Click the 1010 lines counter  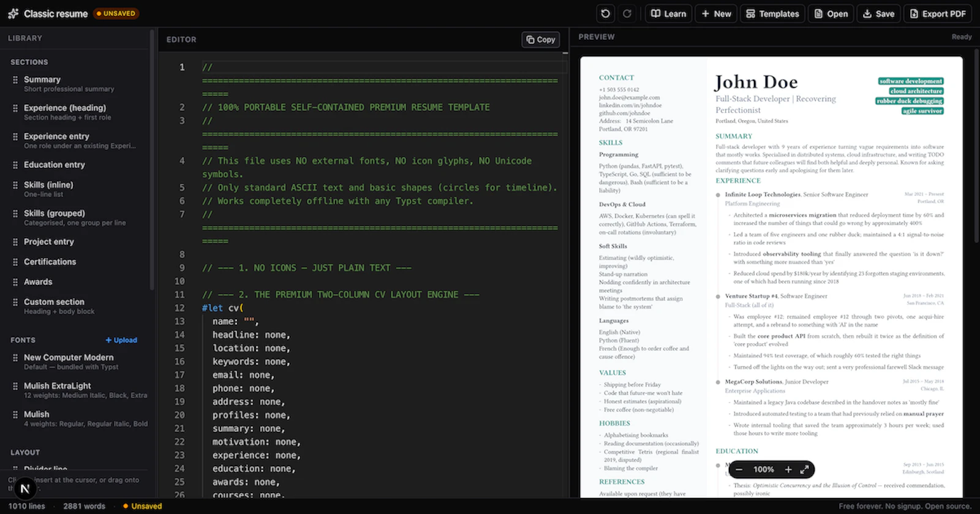(x=27, y=506)
